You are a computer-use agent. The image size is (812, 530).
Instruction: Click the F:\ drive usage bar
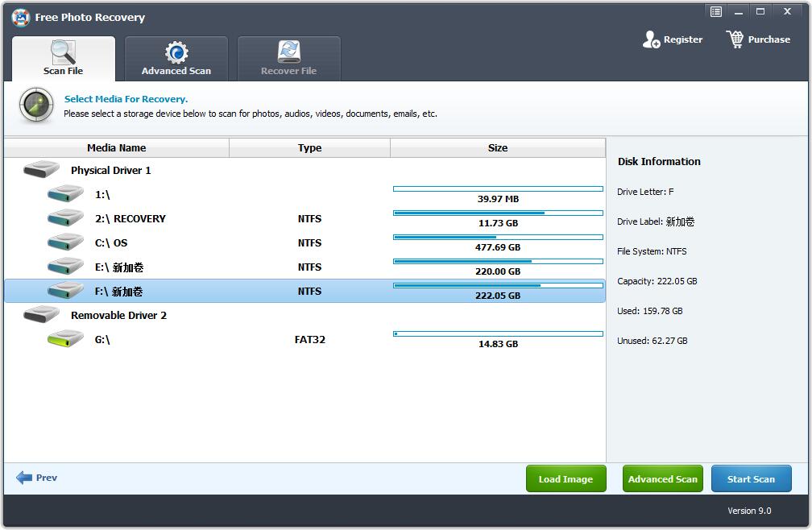click(498, 285)
